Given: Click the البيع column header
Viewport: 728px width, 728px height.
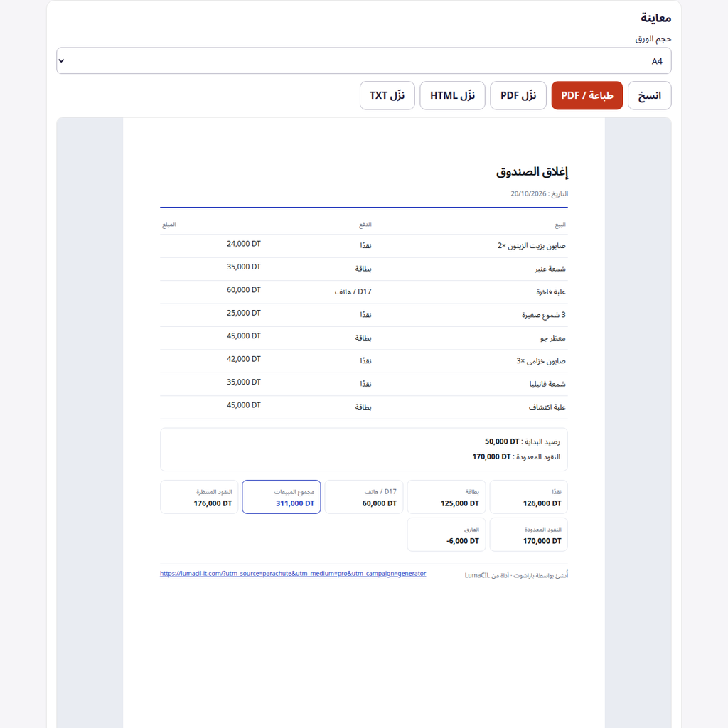Looking at the screenshot, I should coord(560,225).
